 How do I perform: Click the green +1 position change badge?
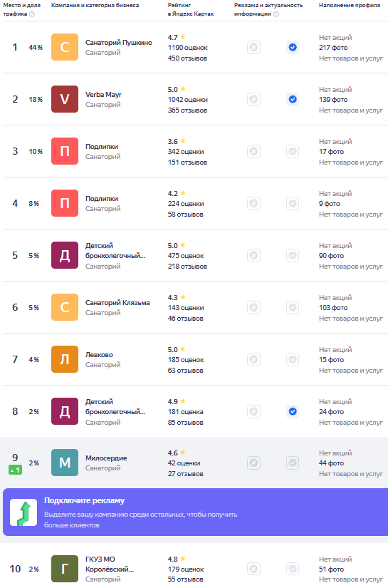pos(16,470)
